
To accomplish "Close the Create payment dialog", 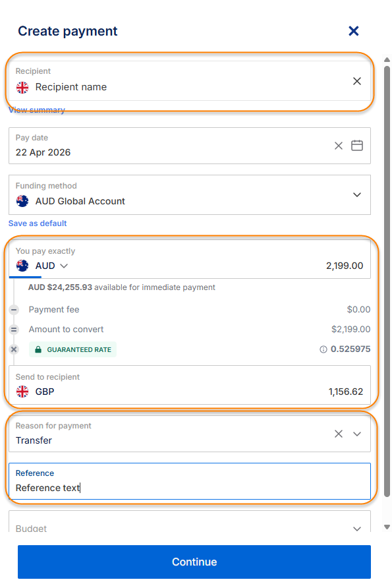I will point(353,31).
